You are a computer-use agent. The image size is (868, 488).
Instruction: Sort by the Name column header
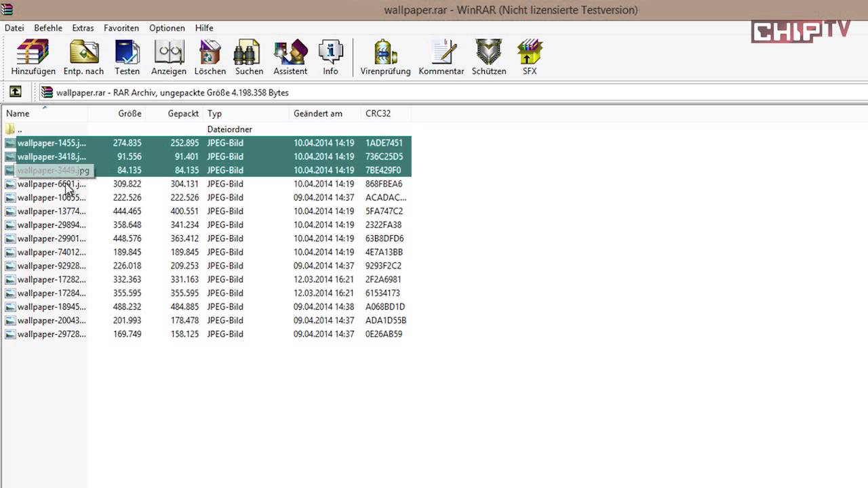pyautogui.click(x=45, y=113)
